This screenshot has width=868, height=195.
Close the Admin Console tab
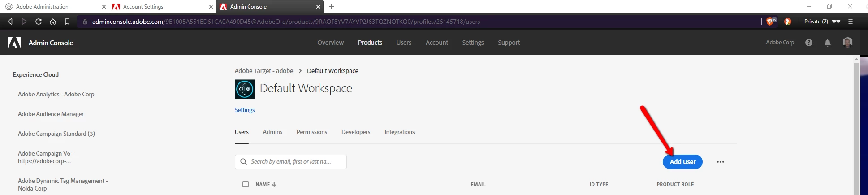point(318,7)
